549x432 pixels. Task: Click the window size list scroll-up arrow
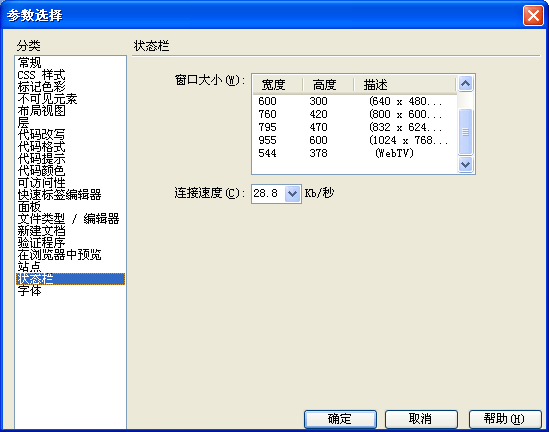click(465, 83)
